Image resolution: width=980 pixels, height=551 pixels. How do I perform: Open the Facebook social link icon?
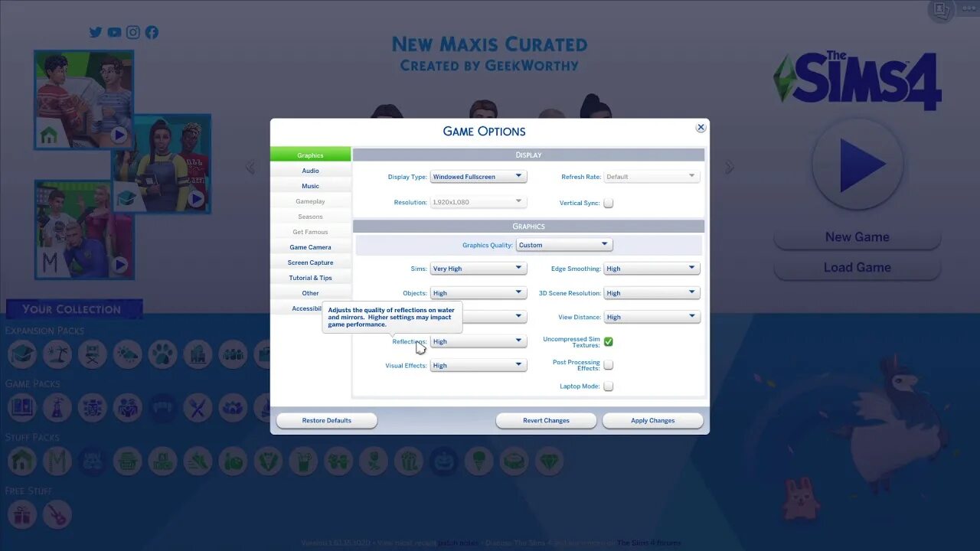click(152, 32)
